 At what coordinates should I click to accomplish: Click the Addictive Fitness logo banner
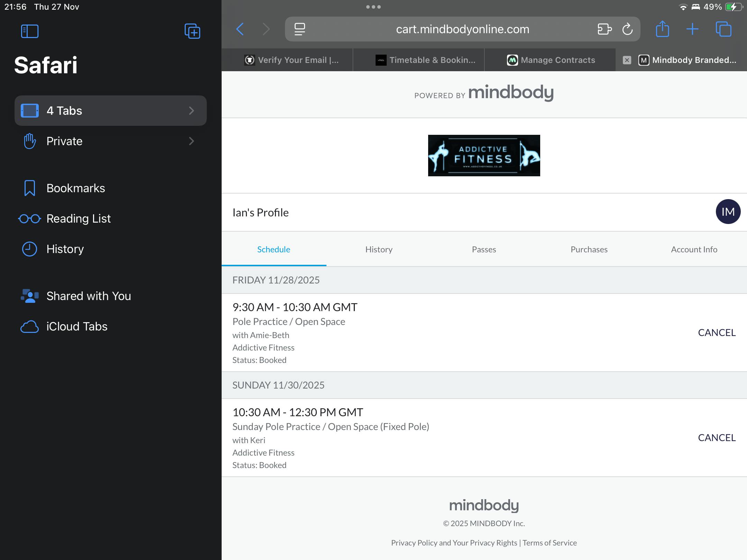tap(484, 156)
